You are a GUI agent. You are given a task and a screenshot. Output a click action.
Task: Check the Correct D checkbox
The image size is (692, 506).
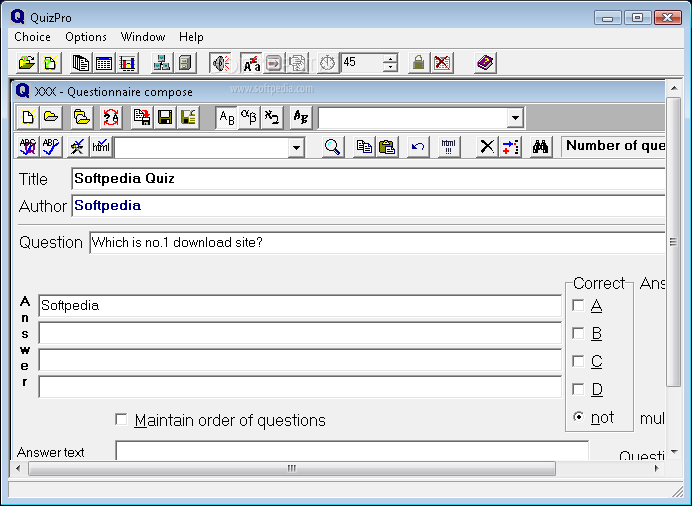point(578,389)
